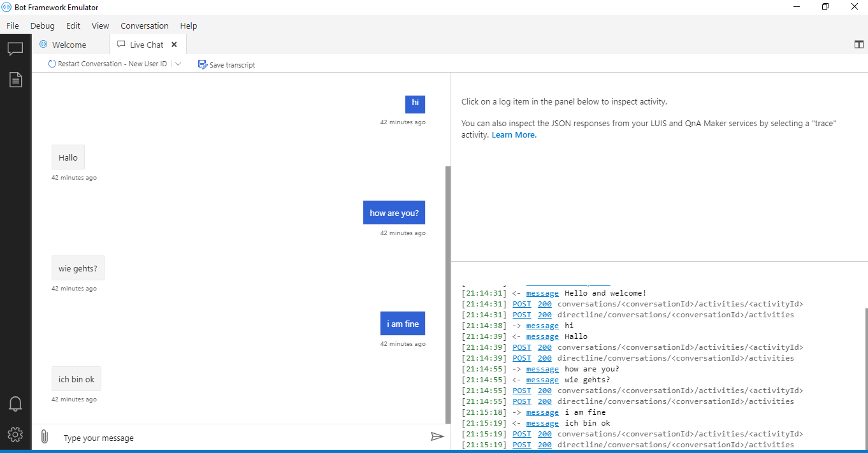Open the View menu
This screenshot has height=453, width=868.
(100, 25)
